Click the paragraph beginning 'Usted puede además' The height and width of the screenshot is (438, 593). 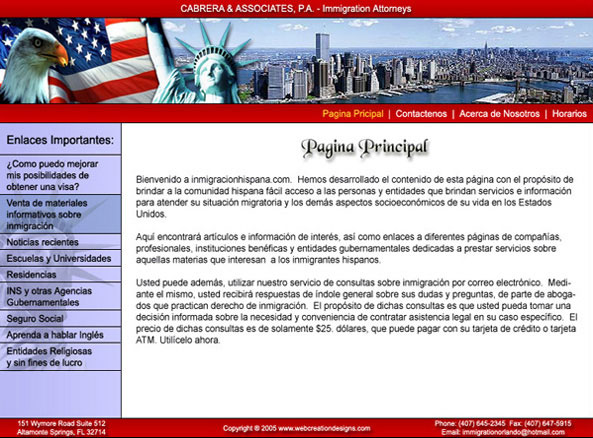pos(357,311)
